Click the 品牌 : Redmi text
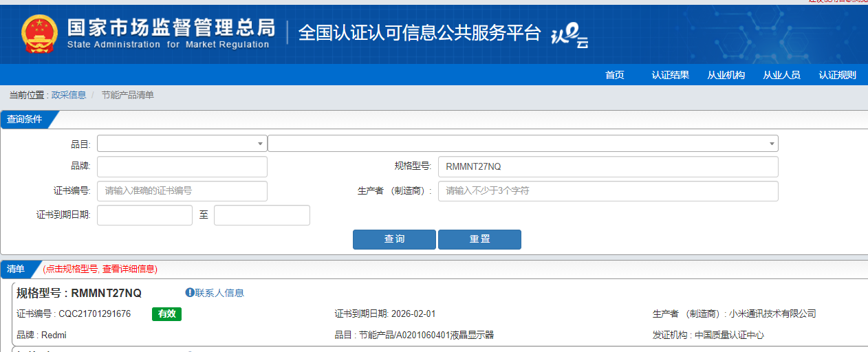Image resolution: width=868 pixels, height=352 pixels. 41,335
